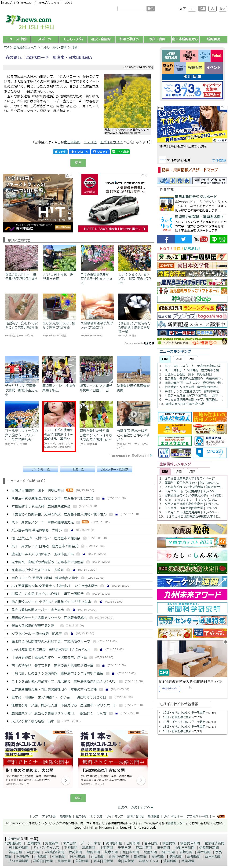Click the 373news.com logo
The width and height of the screenshot is (230, 868).
click(x=29, y=19)
